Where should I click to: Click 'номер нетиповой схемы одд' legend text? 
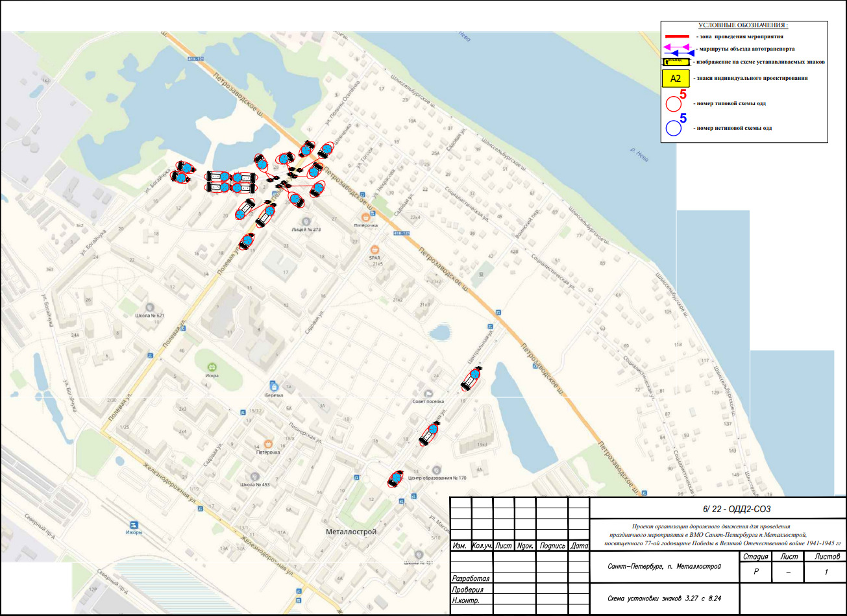(x=734, y=129)
